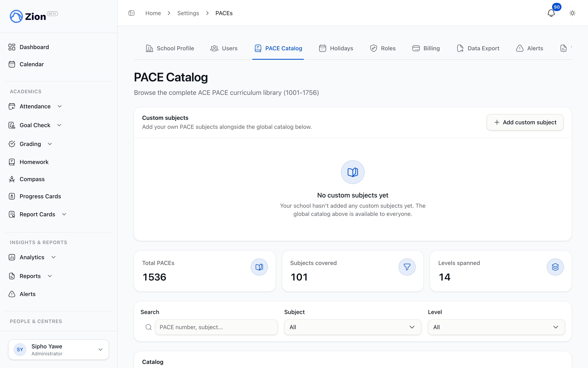Click the SY avatar circle

pos(20,350)
